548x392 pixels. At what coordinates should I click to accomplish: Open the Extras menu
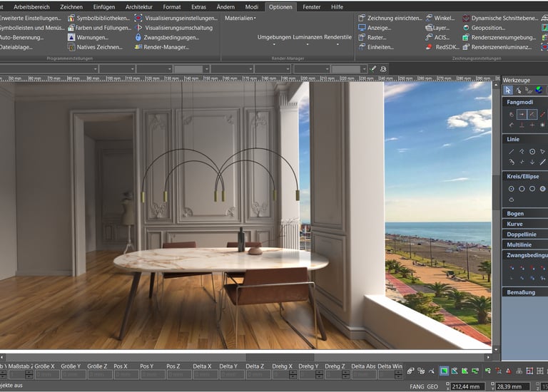tap(198, 6)
